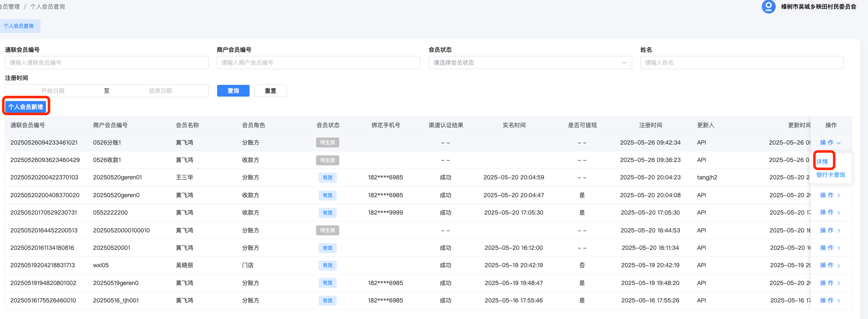Screen dimensions: 868x319
Task: Click role cell 门店
Action: [248, 265]
